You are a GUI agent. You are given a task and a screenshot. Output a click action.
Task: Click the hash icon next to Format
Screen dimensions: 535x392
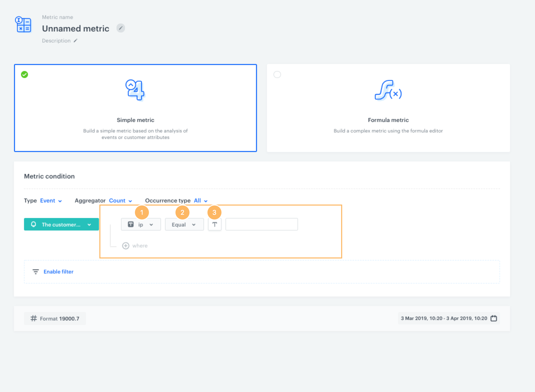(34, 318)
